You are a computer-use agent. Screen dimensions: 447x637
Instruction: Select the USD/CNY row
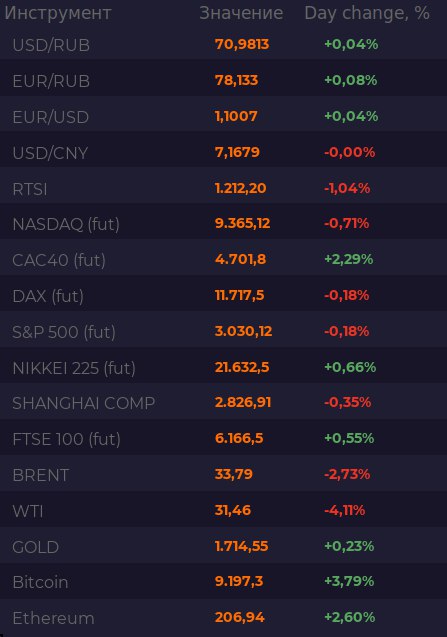224,152
